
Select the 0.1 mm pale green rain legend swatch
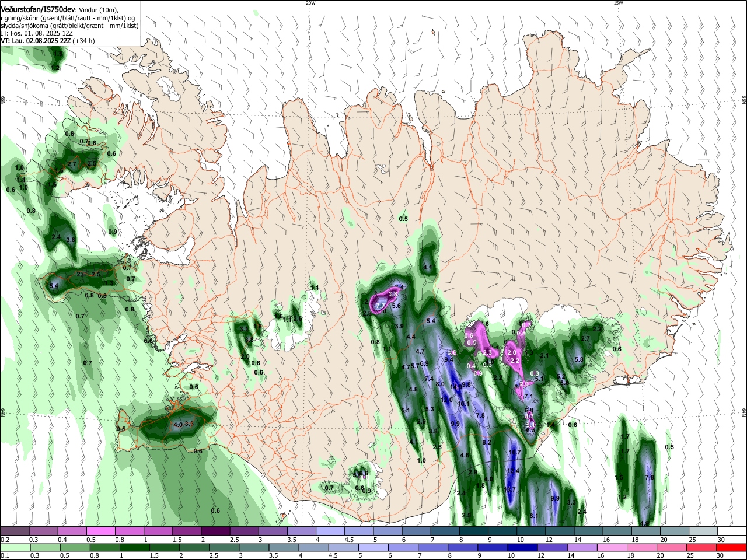pyautogui.click(x=15, y=547)
